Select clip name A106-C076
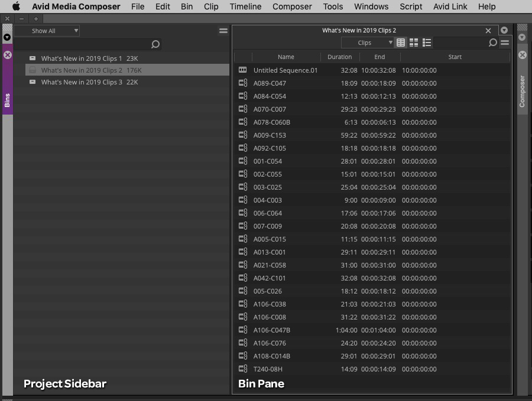This screenshot has width=532, height=401. (x=270, y=343)
